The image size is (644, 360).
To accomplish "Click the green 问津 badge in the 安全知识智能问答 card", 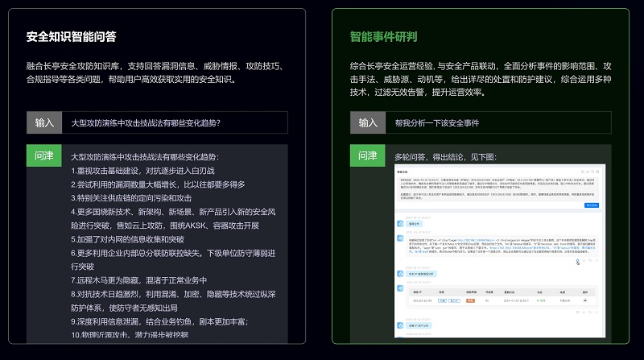I will coord(44,155).
